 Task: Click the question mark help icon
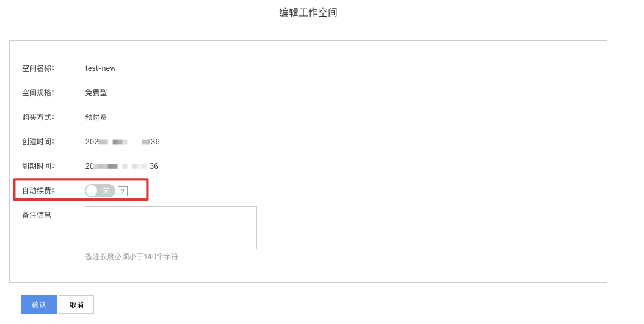coord(123,191)
